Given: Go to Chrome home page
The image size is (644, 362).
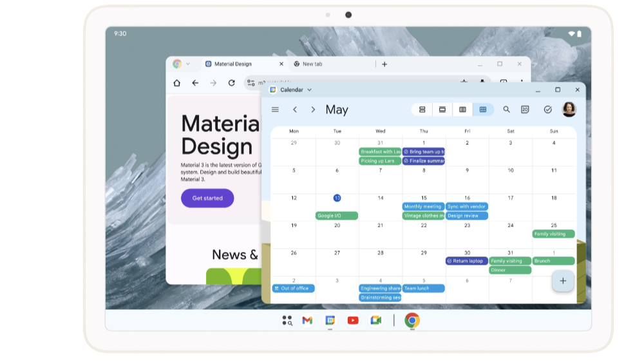Looking at the screenshot, I should click(177, 83).
